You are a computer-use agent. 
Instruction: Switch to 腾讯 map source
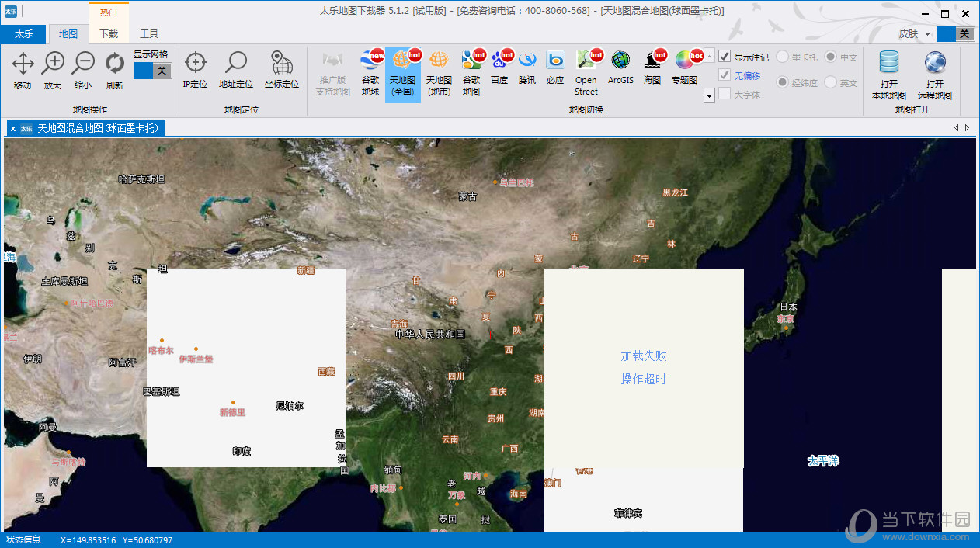pos(527,68)
